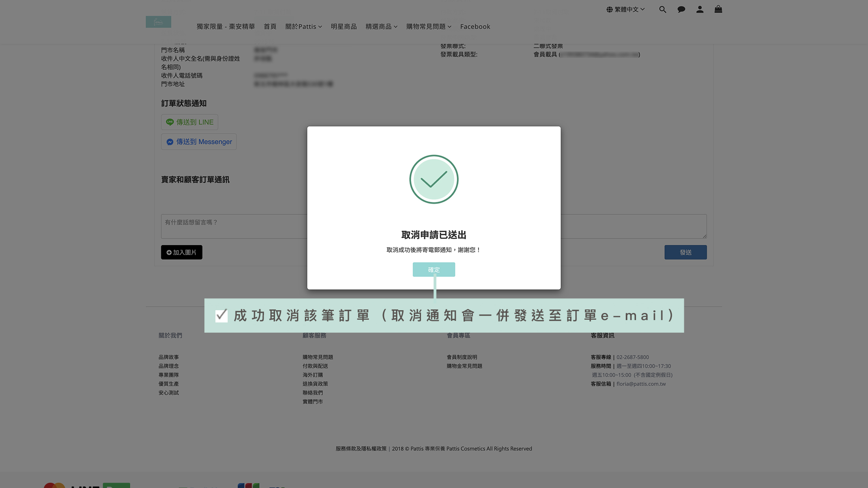Open the 明星商品 menu item
The image size is (868, 488).
click(343, 26)
